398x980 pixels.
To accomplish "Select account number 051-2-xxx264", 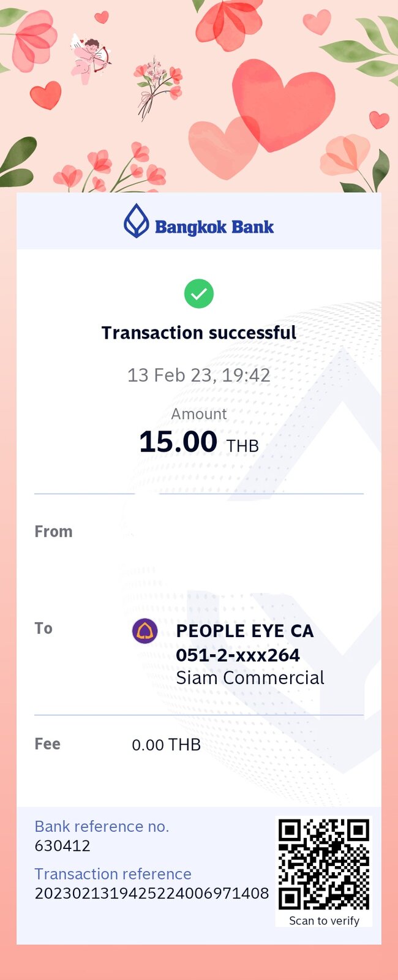I will 238,655.
